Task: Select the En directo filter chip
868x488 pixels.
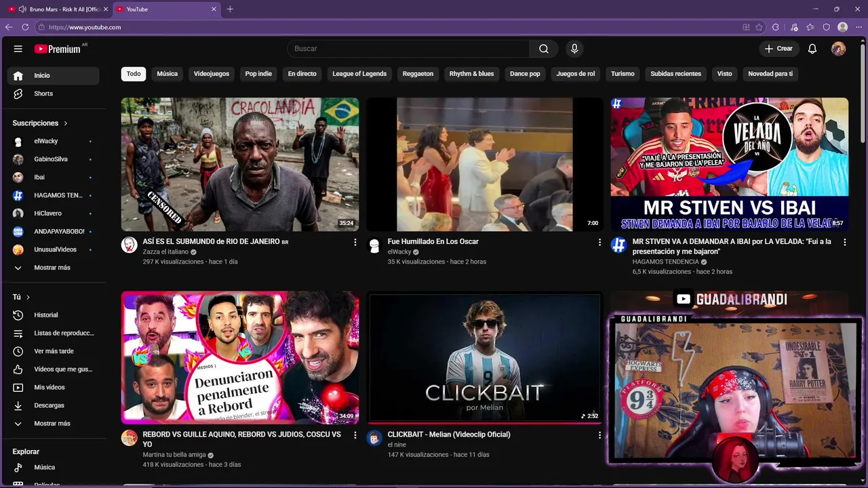Action: pos(302,74)
